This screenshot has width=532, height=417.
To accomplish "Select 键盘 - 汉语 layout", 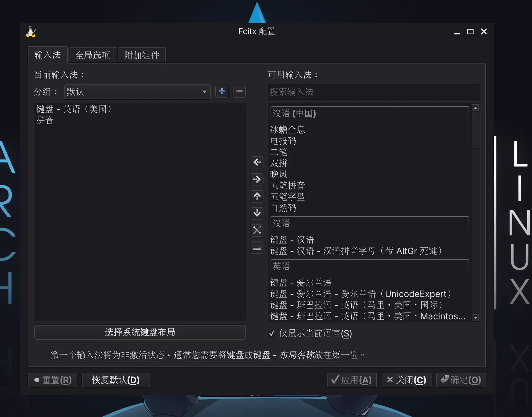I will (x=370, y=240).
